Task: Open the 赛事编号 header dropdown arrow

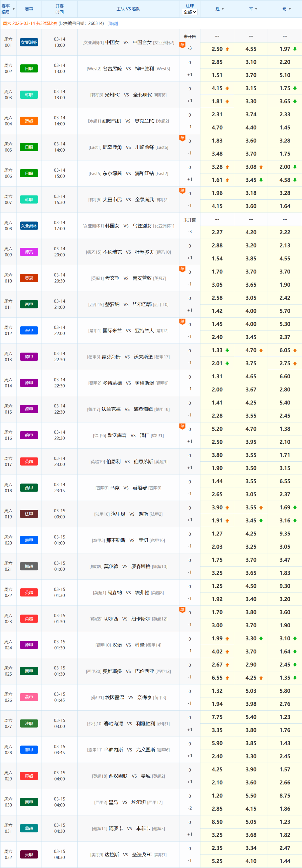Action: (13, 9)
